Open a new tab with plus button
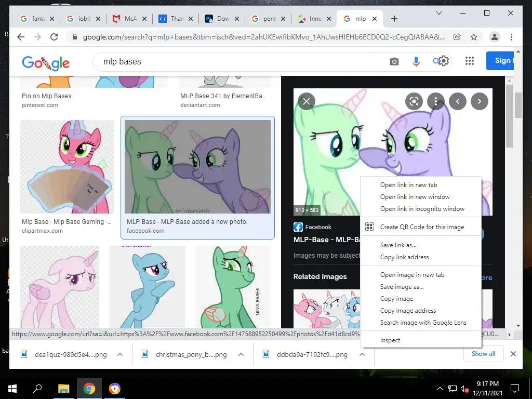532x399 pixels. pos(394,19)
